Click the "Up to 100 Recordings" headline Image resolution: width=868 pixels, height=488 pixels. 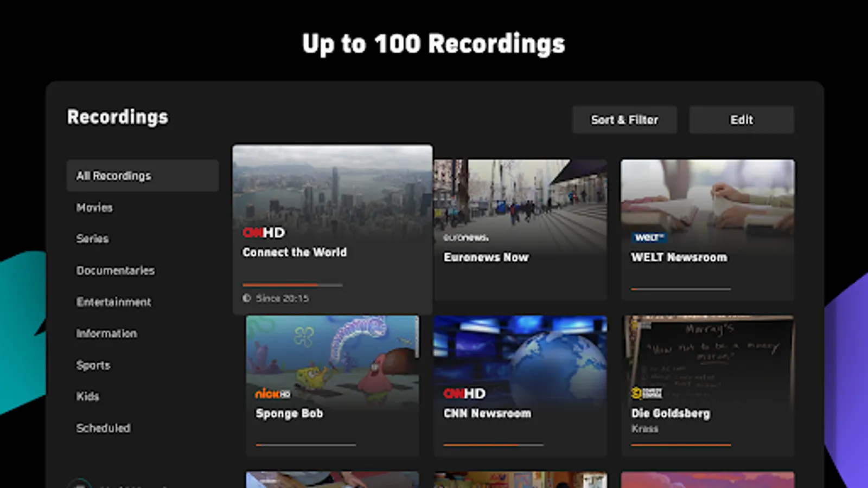pos(433,44)
